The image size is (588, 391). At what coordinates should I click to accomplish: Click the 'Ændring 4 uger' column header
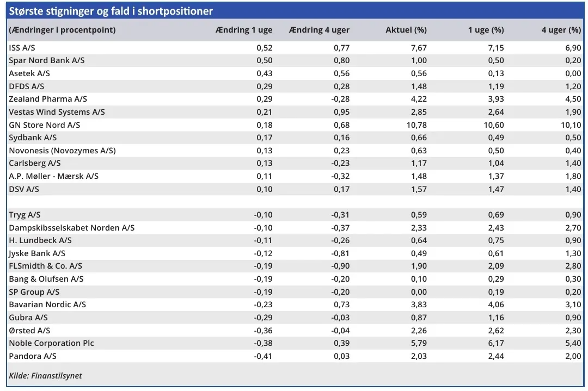pyautogui.click(x=320, y=30)
